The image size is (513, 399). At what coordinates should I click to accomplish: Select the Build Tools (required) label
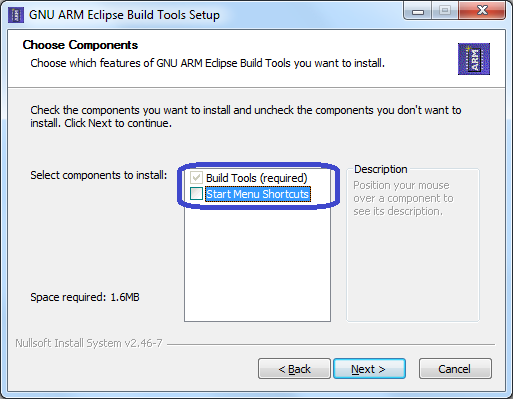coord(256,178)
